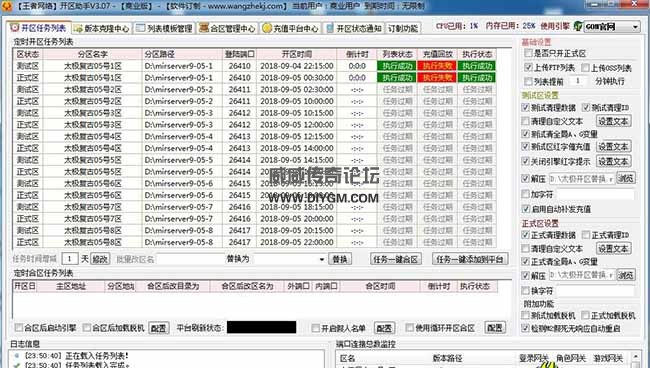Click the 分区名字 column header

coord(92,54)
